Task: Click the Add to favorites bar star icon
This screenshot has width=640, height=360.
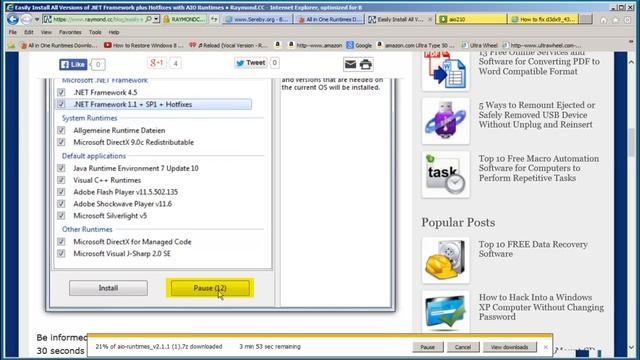Action: click(11, 45)
